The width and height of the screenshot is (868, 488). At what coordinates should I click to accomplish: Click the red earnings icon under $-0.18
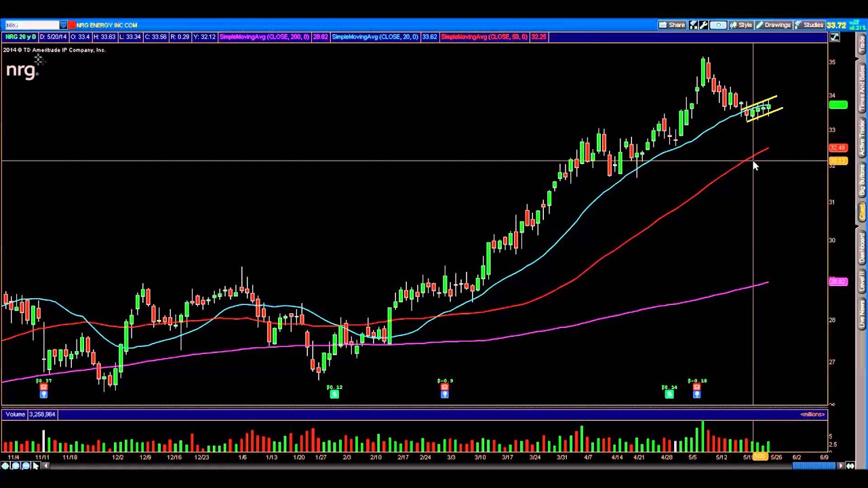696,387
